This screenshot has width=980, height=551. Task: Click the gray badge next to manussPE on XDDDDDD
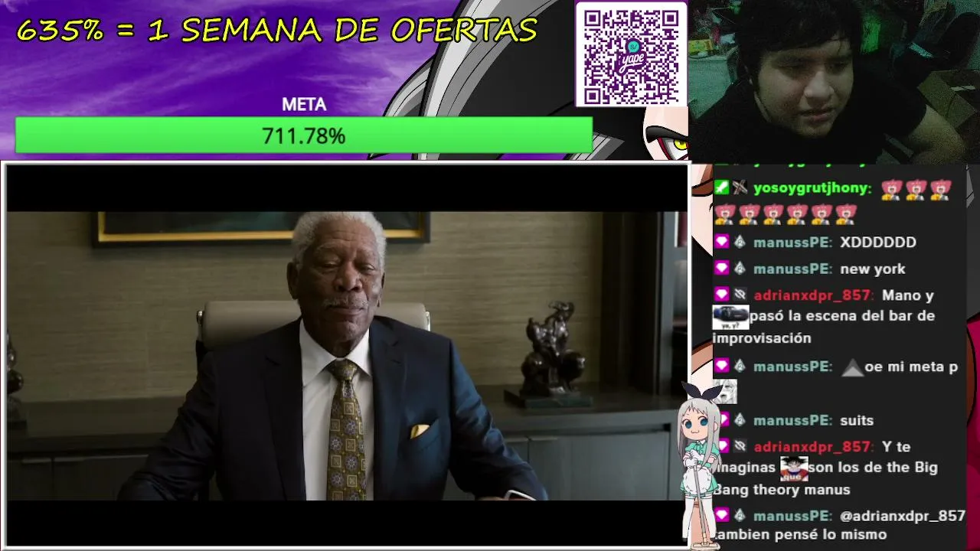pos(740,242)
